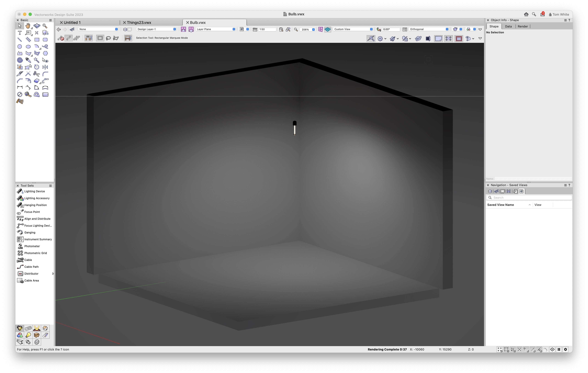This screenshot has height=373, width=588.
Task: Activate the Pan tool
Action: point(28,25)
